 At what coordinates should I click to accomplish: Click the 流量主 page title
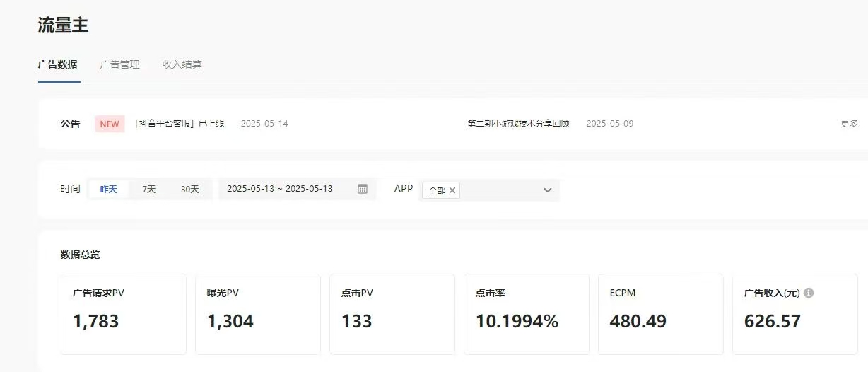tap(63, 25)
